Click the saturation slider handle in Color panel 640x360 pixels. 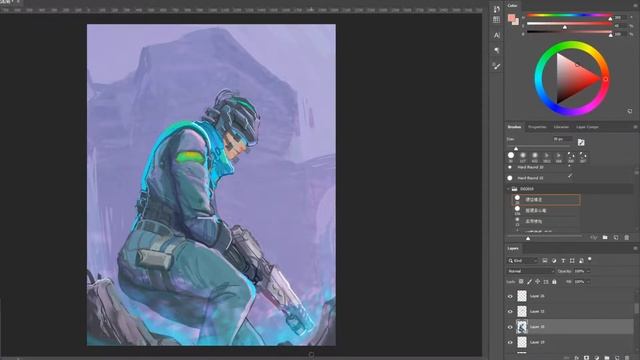click(565, 27)
